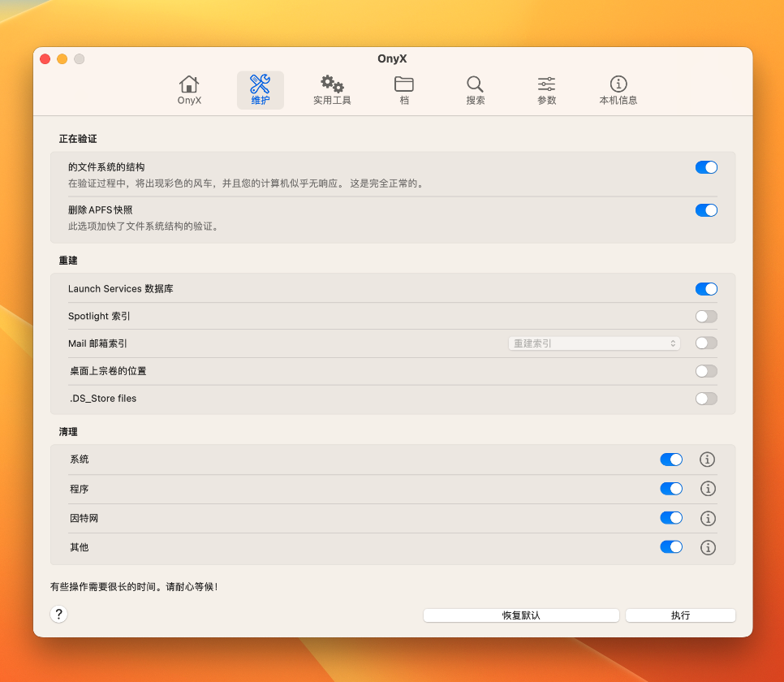This screenshot has width=784, height=682.
Task: Click the help question mark button
Action: pos(58,615)
